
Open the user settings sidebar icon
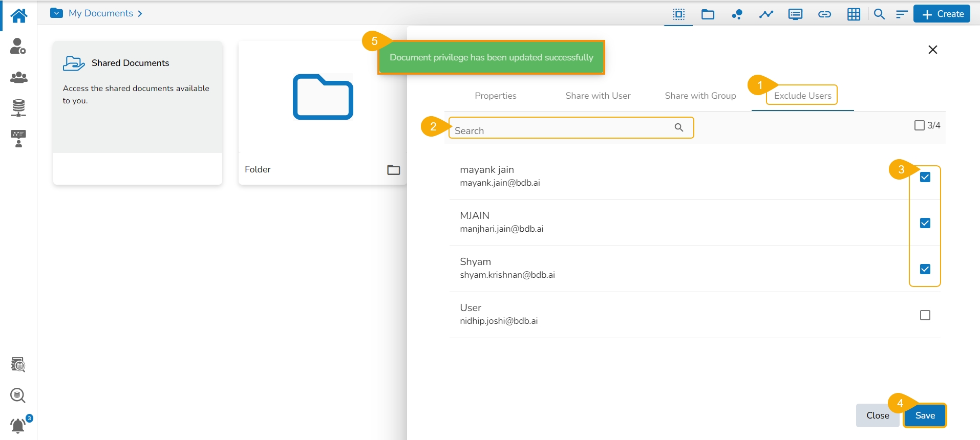click(x=18, y=46)
